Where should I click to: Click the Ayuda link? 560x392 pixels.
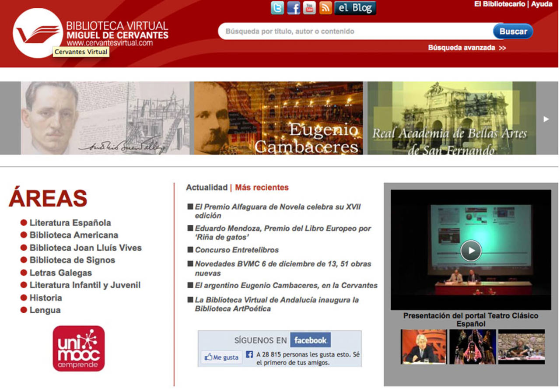pos(542,4)
